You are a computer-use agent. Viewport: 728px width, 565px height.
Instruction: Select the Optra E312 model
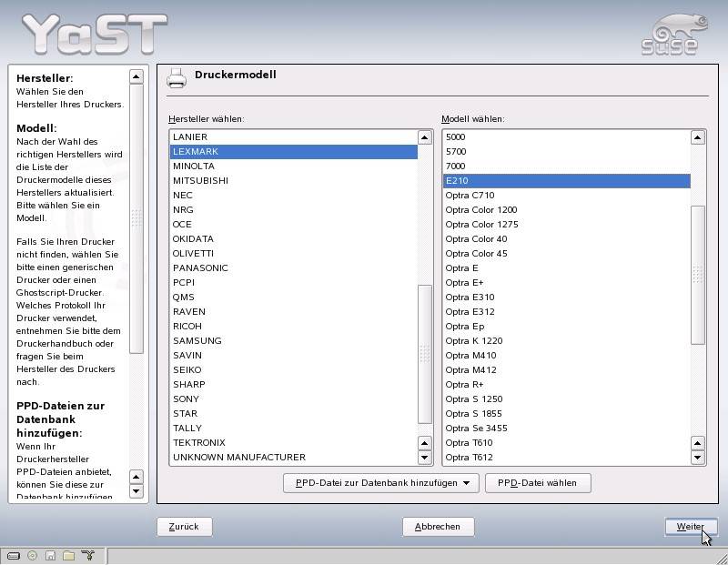566,311
